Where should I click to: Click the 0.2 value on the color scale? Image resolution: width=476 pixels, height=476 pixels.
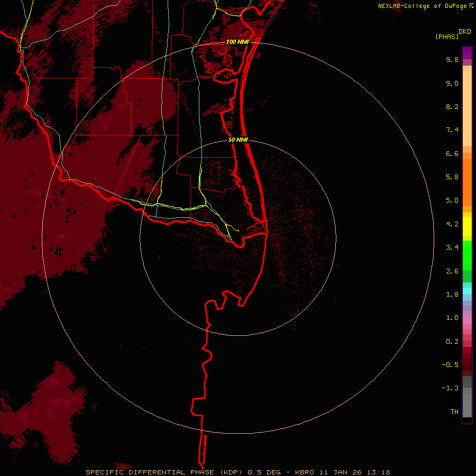coord(452,342)
